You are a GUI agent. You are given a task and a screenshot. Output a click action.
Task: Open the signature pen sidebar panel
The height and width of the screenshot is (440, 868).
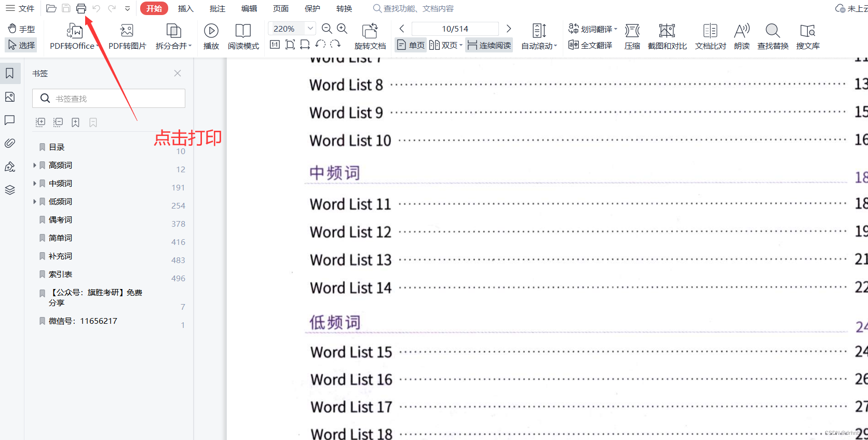coord(10,167)
